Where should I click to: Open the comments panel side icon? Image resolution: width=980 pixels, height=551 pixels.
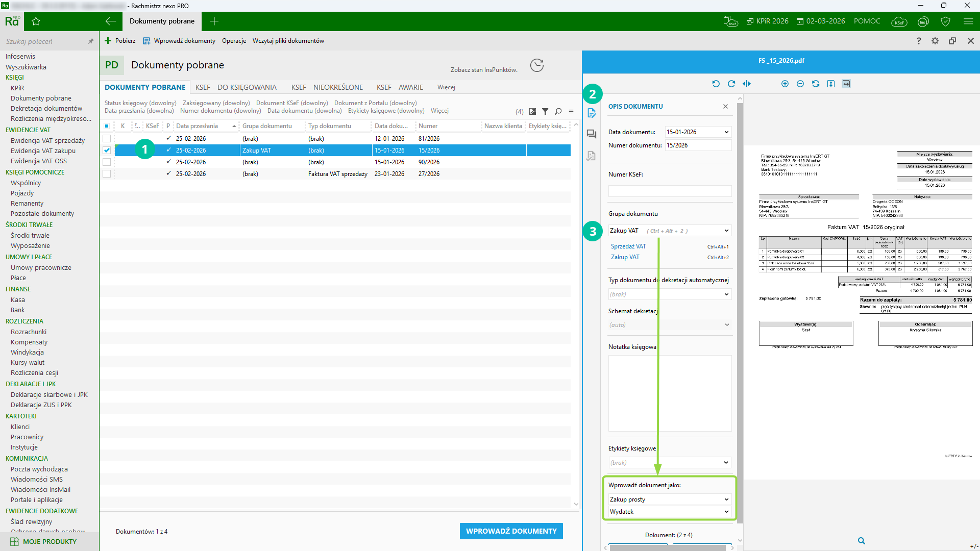[x=592, y=134]
